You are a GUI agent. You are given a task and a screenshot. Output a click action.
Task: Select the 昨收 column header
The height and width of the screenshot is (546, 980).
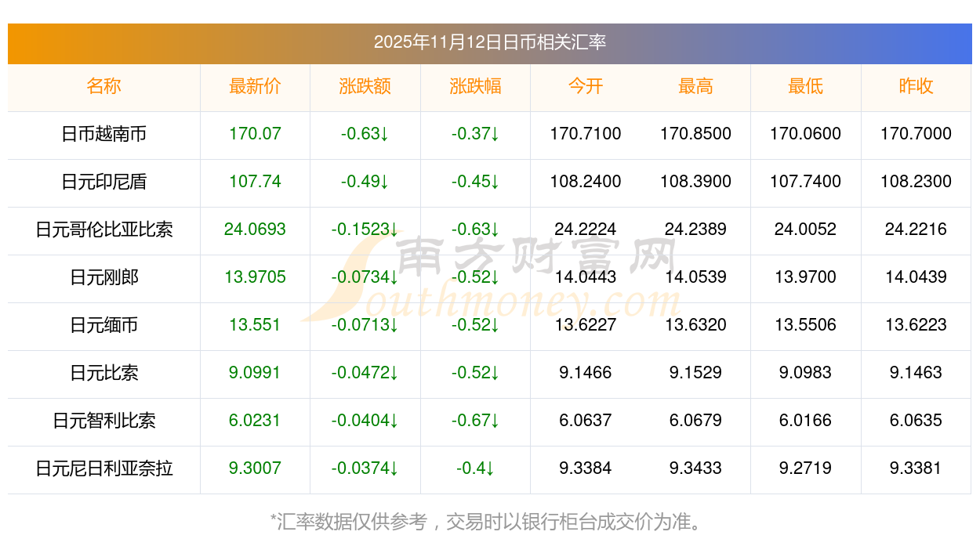tap(916, 86)
